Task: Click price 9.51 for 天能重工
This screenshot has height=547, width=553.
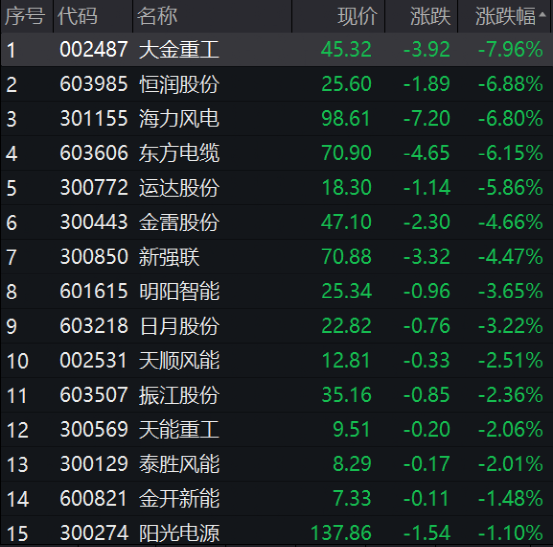Action: (x=352, y=430)
